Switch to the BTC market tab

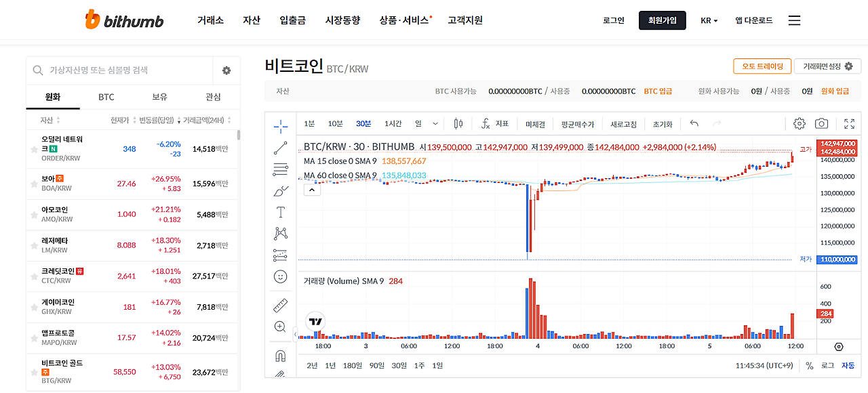pyautogui.click(x=106, y=97)
